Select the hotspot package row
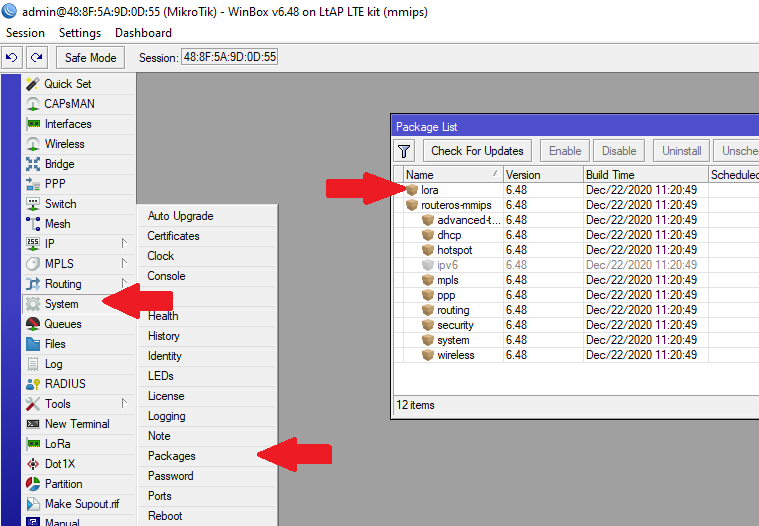759x526 pixels. (576, 250)
